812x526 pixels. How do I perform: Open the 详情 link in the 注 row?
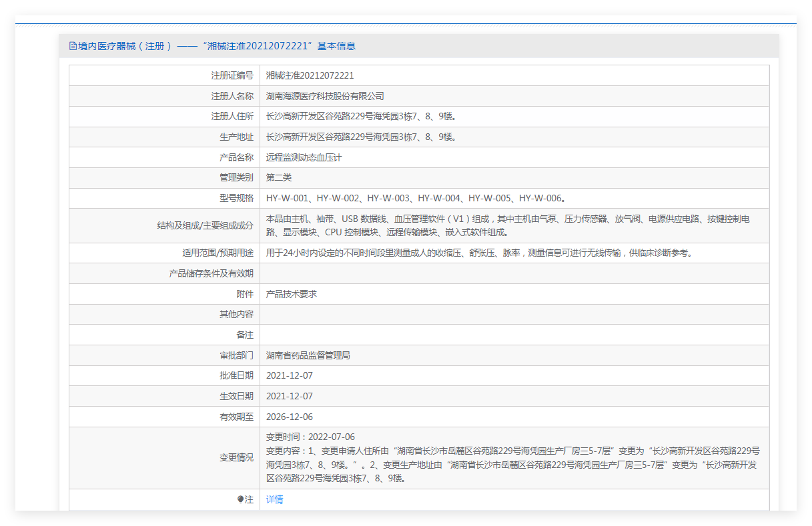point(274,499)
